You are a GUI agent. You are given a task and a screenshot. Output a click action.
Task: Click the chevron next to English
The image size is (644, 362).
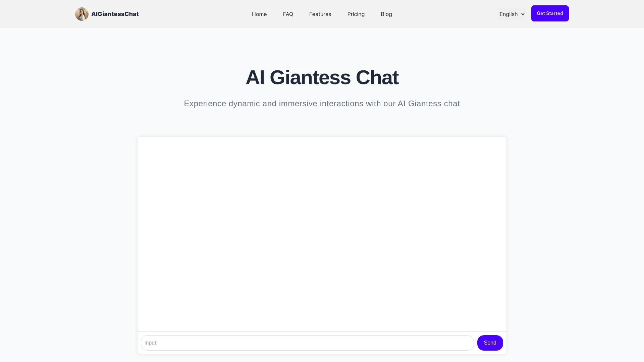pyautogui.click(x=523, y=14)
